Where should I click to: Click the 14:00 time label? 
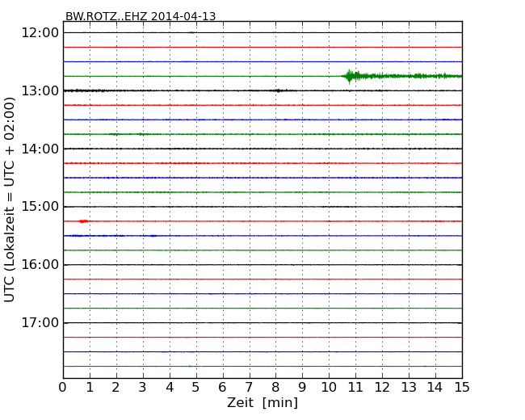[40, 149]
